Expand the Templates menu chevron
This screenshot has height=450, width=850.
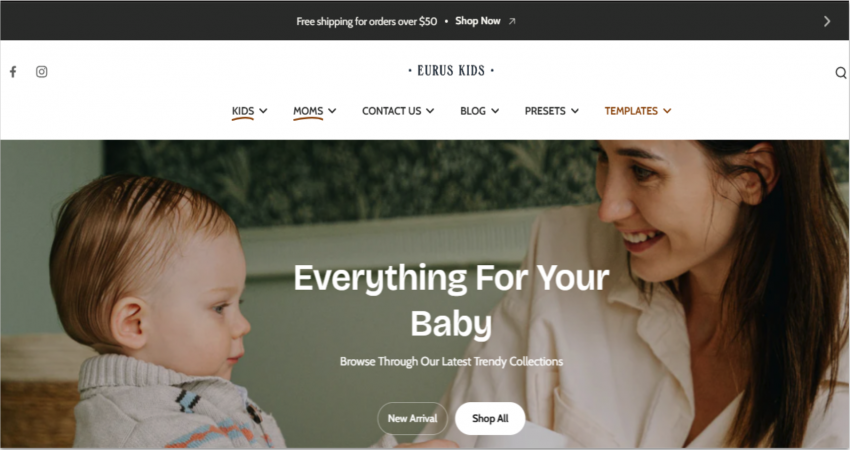tap(667, 111)
